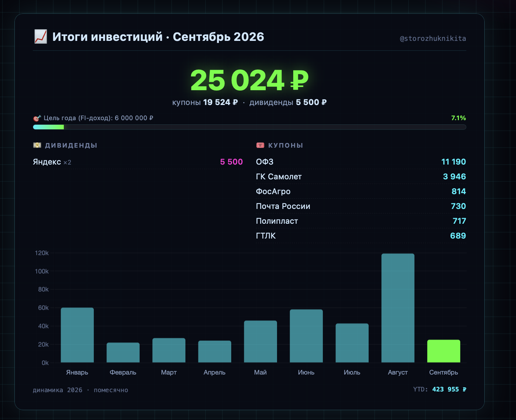Click the Апрель axis label
This screenshot has width=516, height=420.
pos(215,372)
